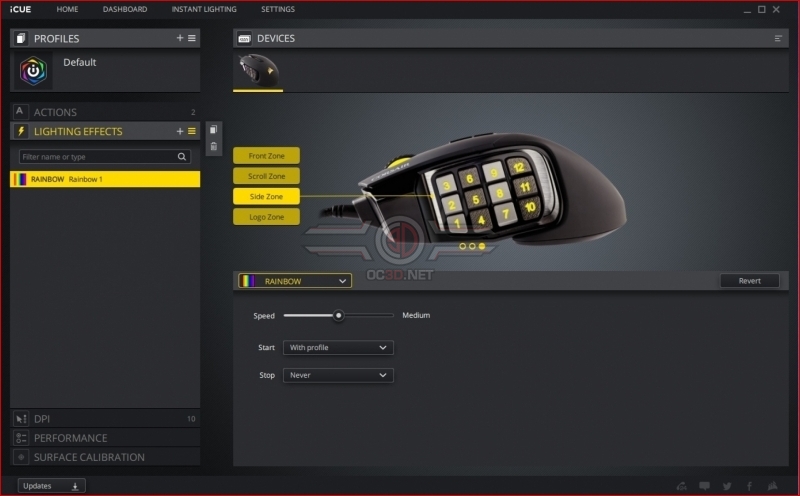Screen dimensions: 800x496
Task: Open the chat feedback icon in footer
Action: click(x=704, y=486)
